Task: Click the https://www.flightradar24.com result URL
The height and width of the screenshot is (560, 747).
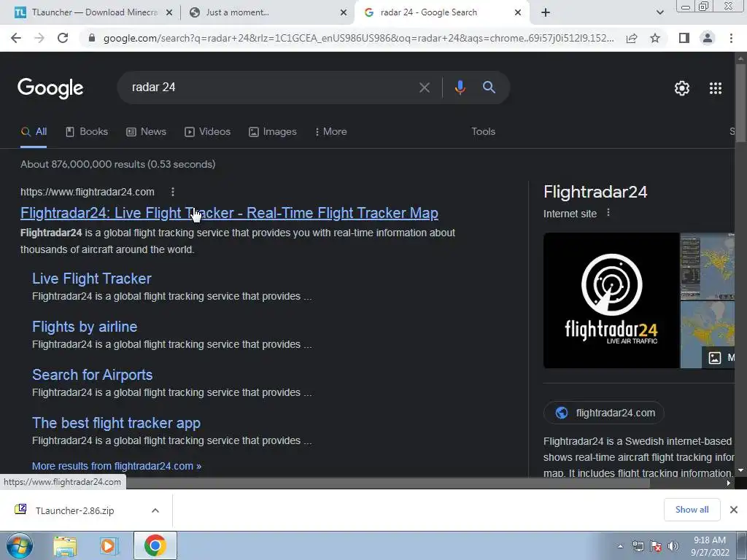Action: pos(88,192)
